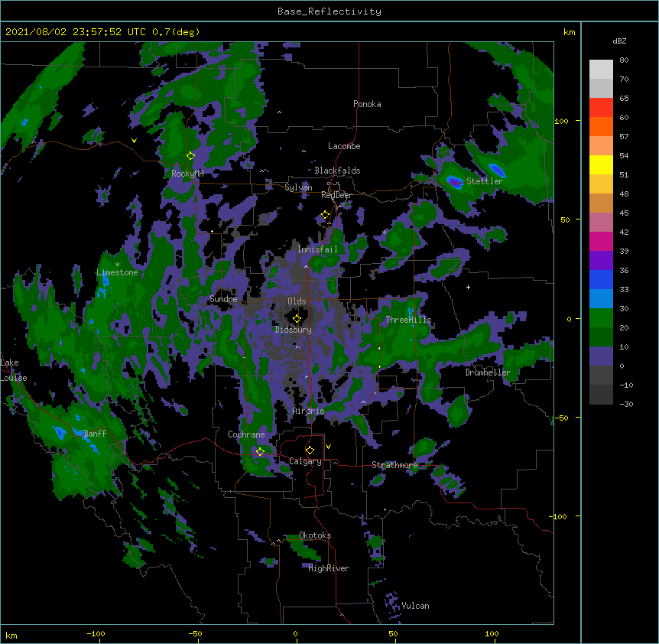
Task: Click the Sylvan label
Action: click(x=298, y=187)
